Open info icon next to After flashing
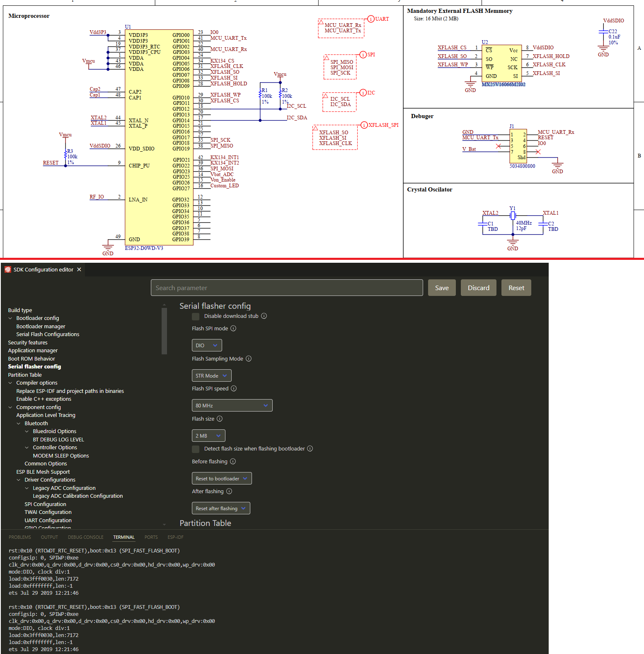This screenshot has width=644, height=654. [229, 491]
